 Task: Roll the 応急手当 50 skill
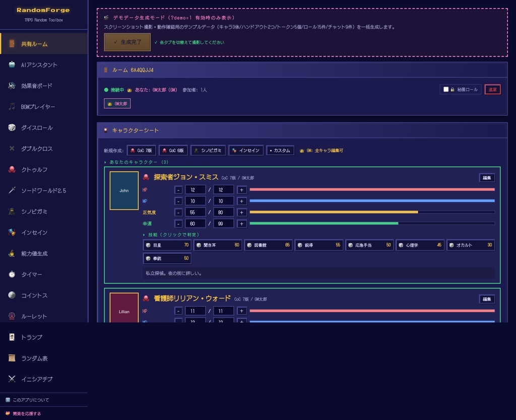click(369, 245)
